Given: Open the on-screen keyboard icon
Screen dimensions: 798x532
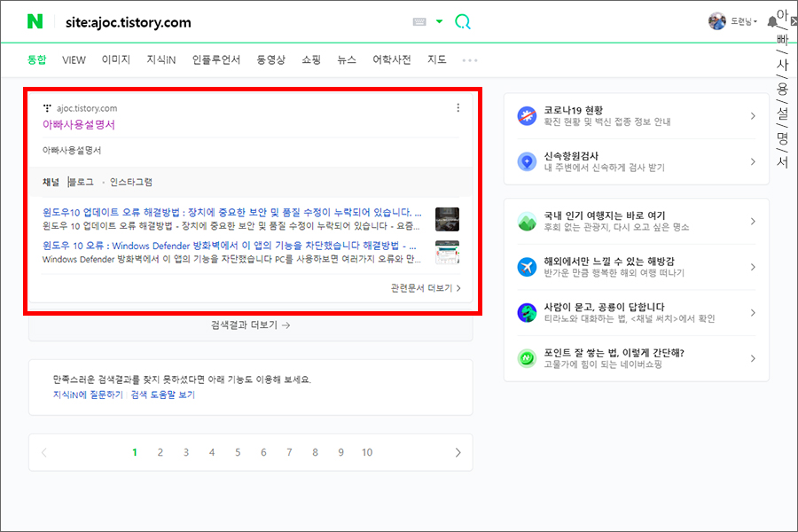Looking at the screenshot, I should [419, 22].
